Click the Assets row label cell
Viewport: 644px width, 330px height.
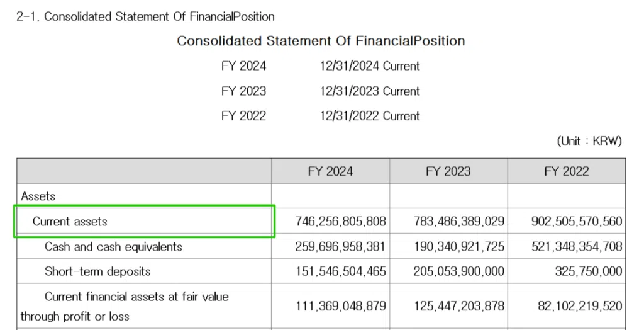[x=38, y=196]
